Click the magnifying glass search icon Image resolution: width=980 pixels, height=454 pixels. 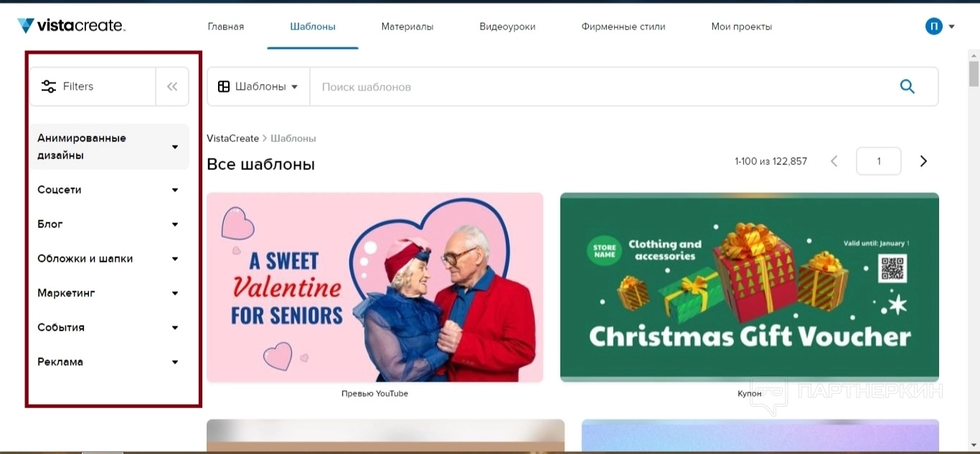(907, 87)
